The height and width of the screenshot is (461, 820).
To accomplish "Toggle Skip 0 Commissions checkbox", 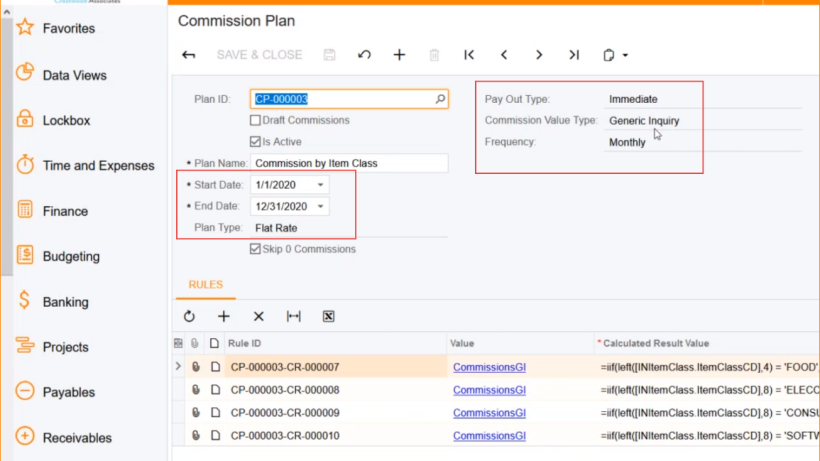I will [255, 249].
